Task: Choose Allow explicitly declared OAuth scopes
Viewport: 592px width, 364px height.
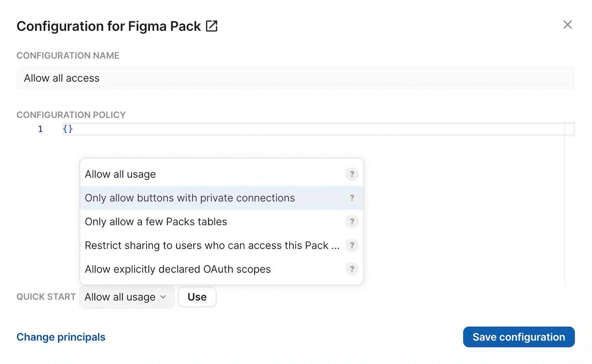Action: (x=221, y=269)
